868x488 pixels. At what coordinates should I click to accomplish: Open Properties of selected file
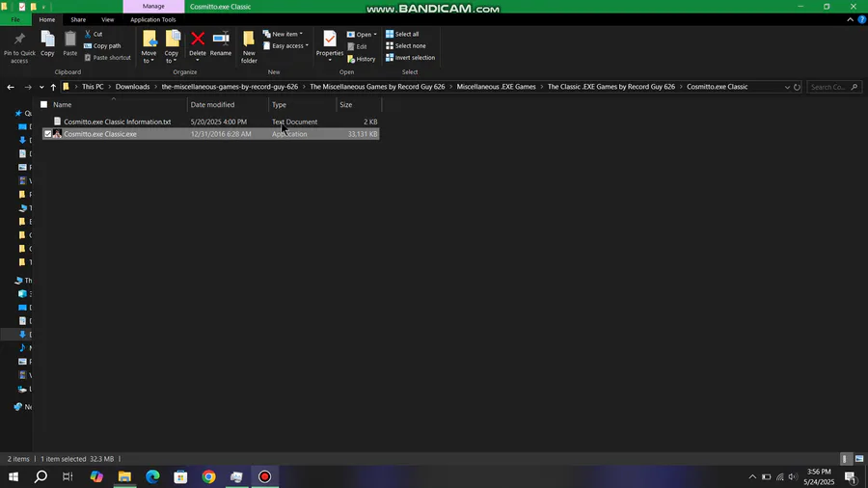tap(330, 43)
